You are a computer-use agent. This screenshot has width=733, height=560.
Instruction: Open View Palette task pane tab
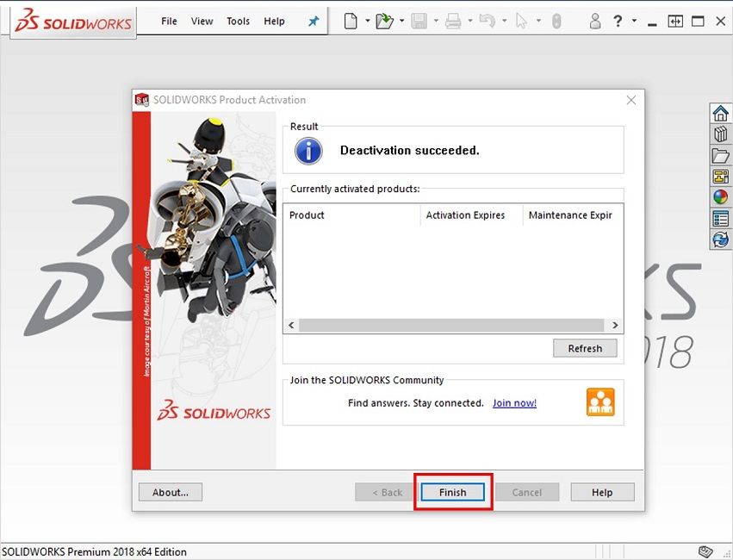click(720, 177)
